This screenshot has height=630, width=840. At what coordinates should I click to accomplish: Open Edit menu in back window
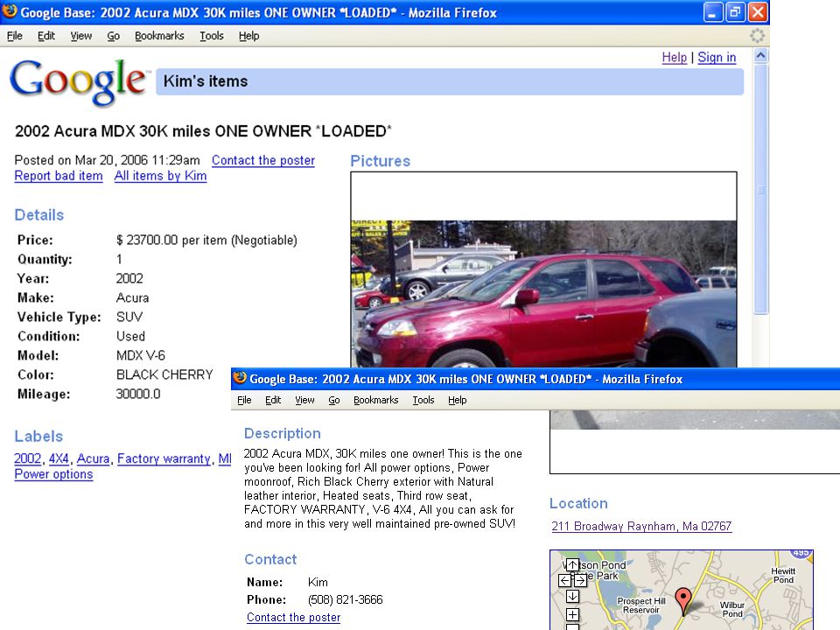[x=46, y=36]
